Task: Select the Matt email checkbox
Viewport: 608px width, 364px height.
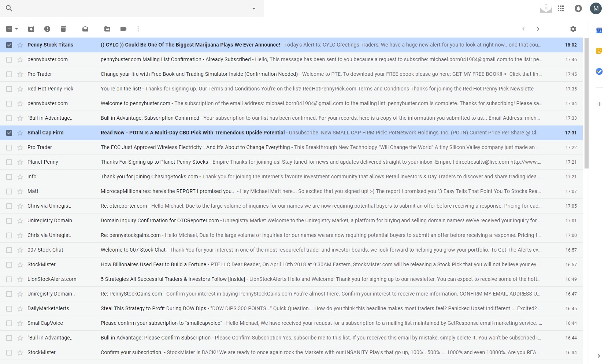Action: (x=9, y=192)
